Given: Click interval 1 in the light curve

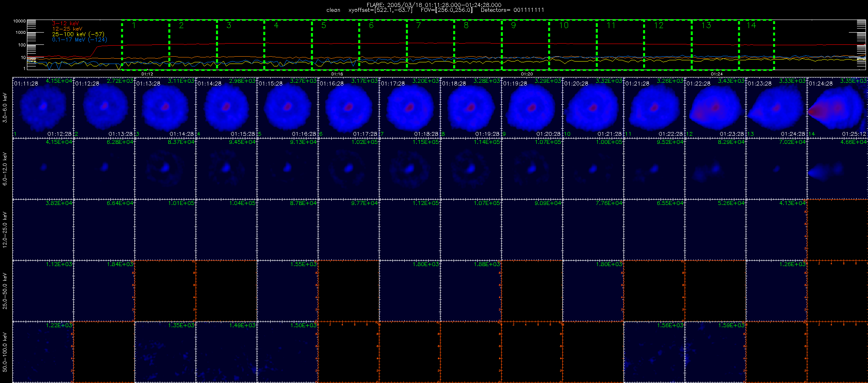Looking at the screenshot, I should point(145,45).
